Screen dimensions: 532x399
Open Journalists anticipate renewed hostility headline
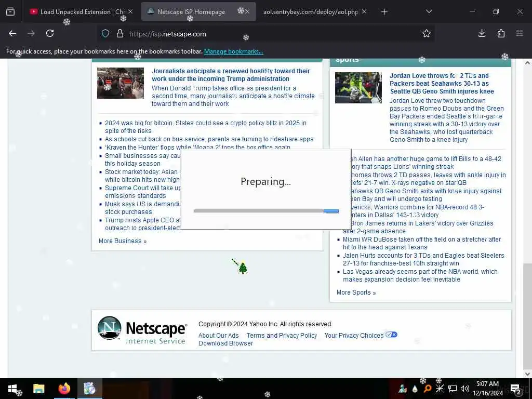pyautogui.click(x=231, y=75)
